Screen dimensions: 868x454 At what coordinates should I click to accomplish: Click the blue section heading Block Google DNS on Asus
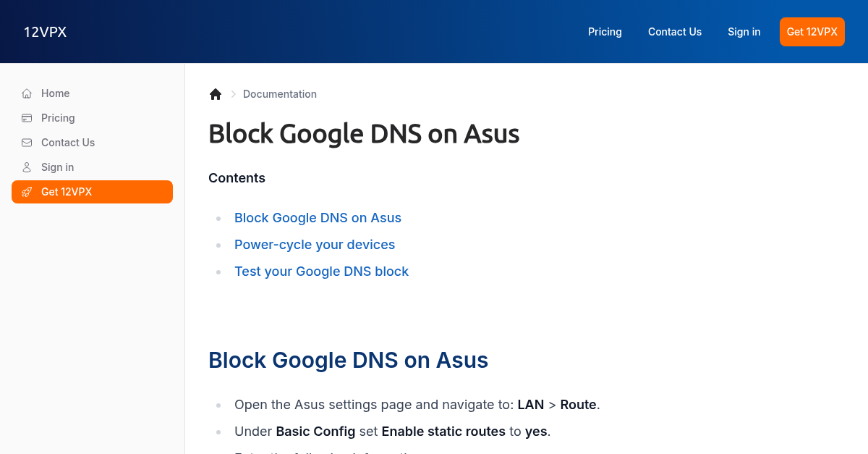click(348, 360)
